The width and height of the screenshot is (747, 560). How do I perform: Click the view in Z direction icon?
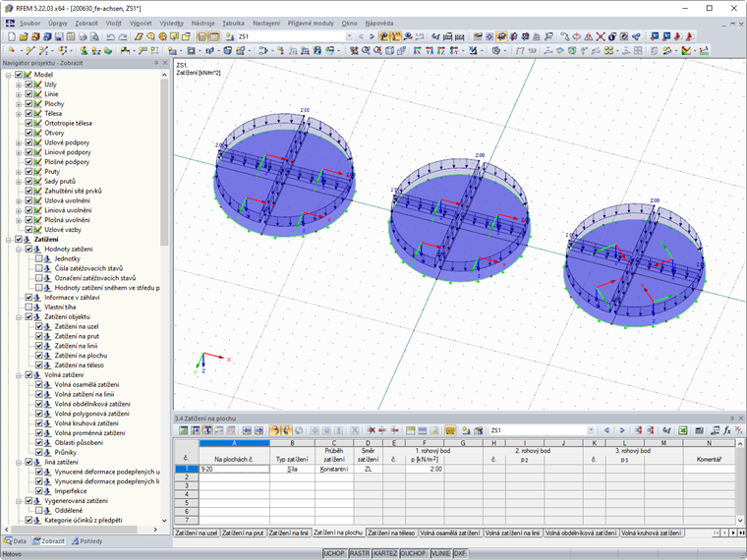click(441, 50)
